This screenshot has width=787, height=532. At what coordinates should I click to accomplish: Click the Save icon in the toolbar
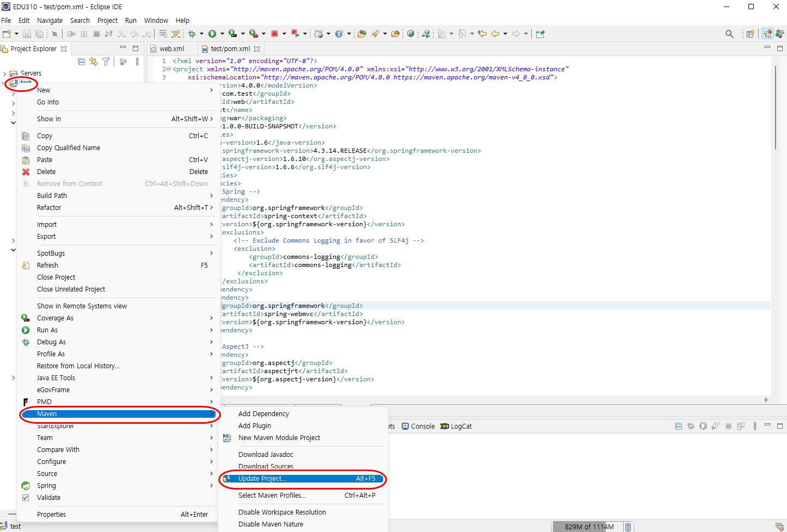(x=27, y=34)
